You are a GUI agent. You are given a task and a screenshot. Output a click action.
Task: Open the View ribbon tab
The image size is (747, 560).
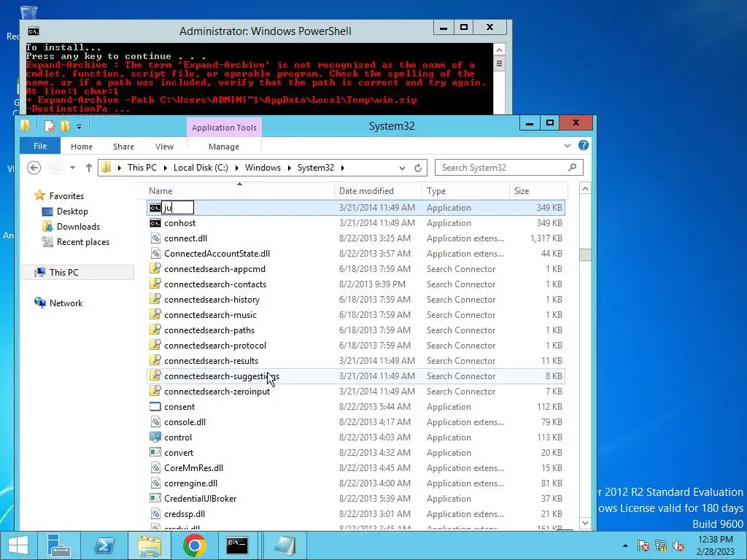(164, 147)
